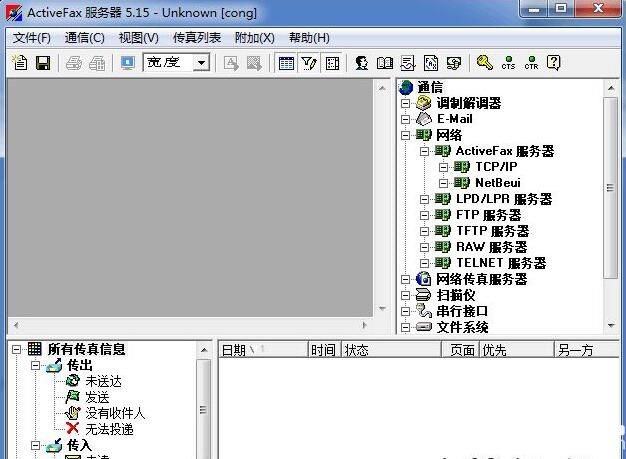Click the stacked list document icon after the phone book
The height and width of the screenshot is (459, 626).
click(x=408, y=63)
